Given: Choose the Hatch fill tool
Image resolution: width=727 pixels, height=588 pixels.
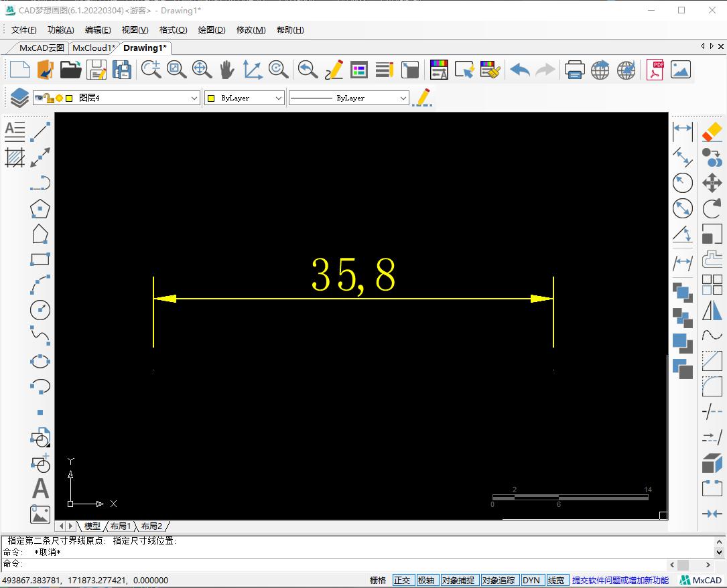Looking at the screenshot, I should [15, 157].
